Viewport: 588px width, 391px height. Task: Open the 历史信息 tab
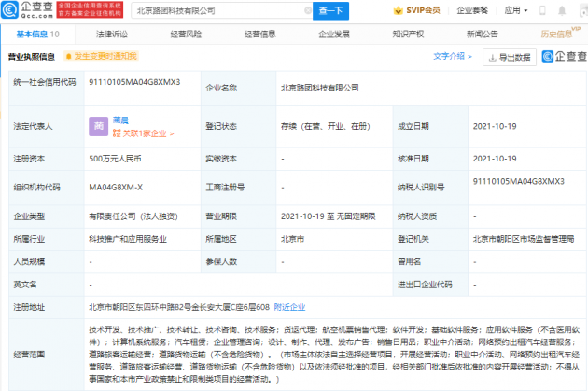(x=557, y=34)
